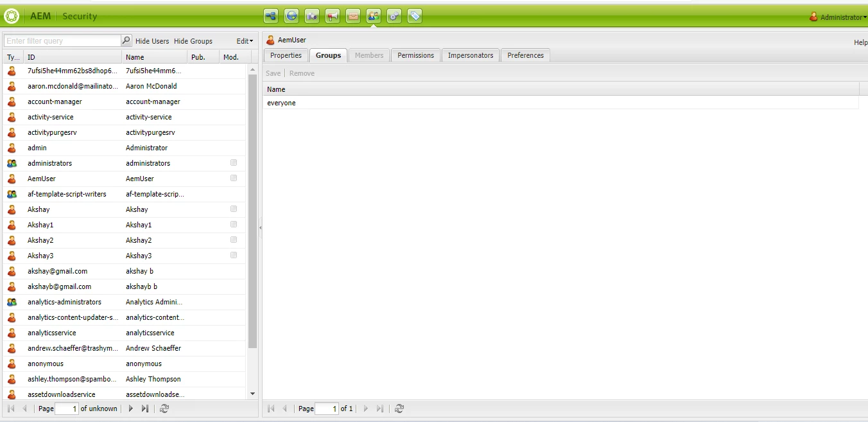Select the aaron.mcdonald user row
The height and width of the screenshot is (422, 868).
pos(125,86)
